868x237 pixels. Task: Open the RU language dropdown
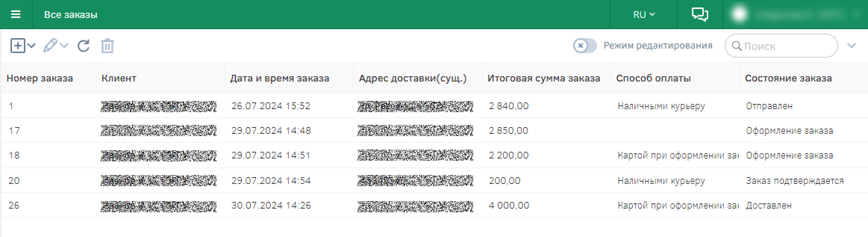644,15
